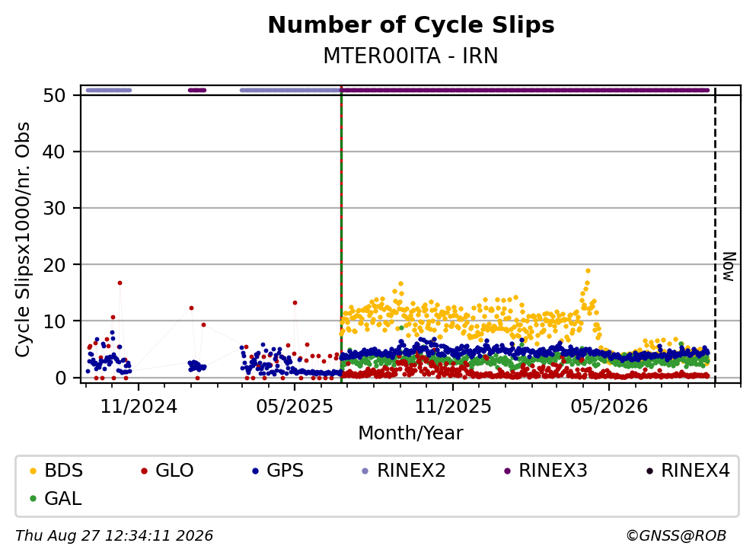The image size is (756, 559).
Task: Click the 'Month/Year' axis label
Action: tap(411, 433)
